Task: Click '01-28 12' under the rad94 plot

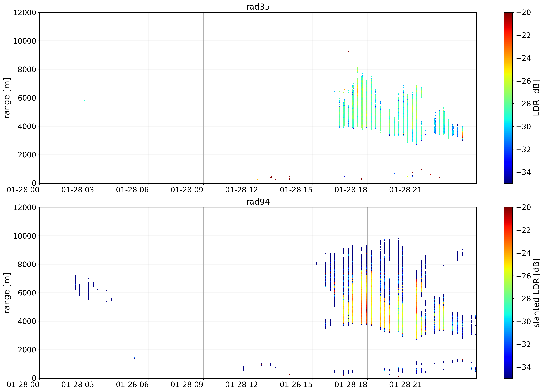Action: coord(241,385)
